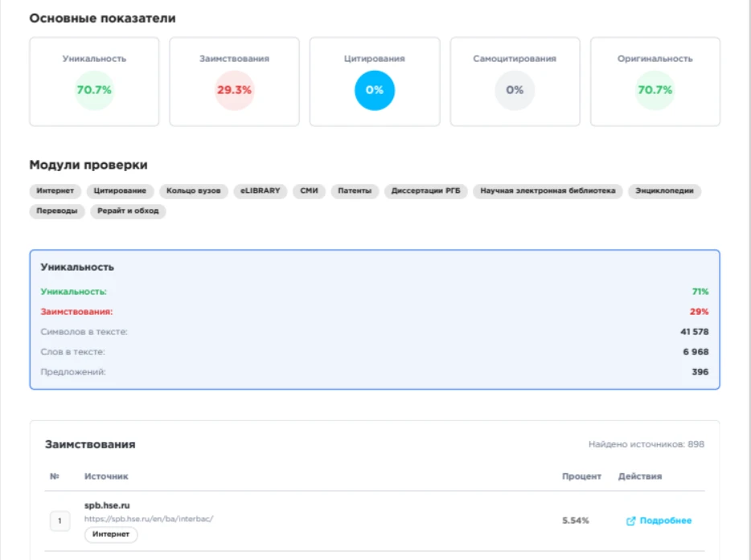
Task: Click the Самоцитирования 0% indicator circle
Action: point(515,90)
